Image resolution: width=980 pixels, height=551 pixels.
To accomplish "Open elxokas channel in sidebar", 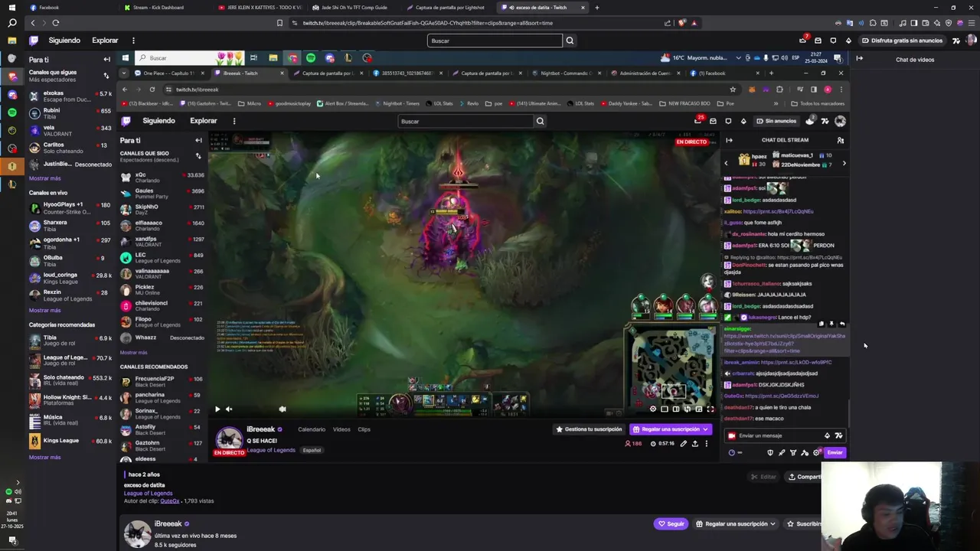I will pyautogui.click(x=70, y=96).
